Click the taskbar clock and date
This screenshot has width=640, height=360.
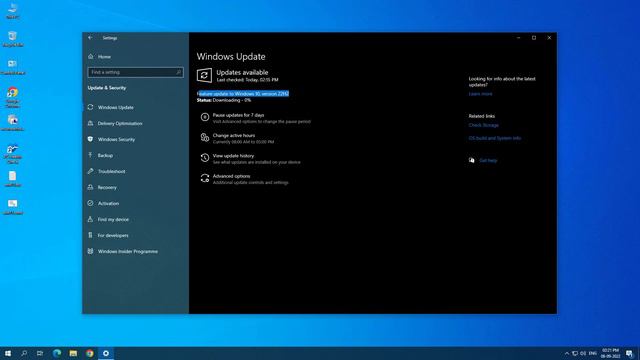[611, 353]
